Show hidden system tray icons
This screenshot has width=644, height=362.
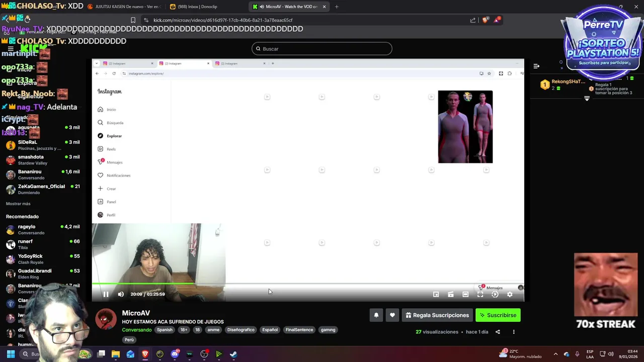pyautogui.click(x=555, y=354)
